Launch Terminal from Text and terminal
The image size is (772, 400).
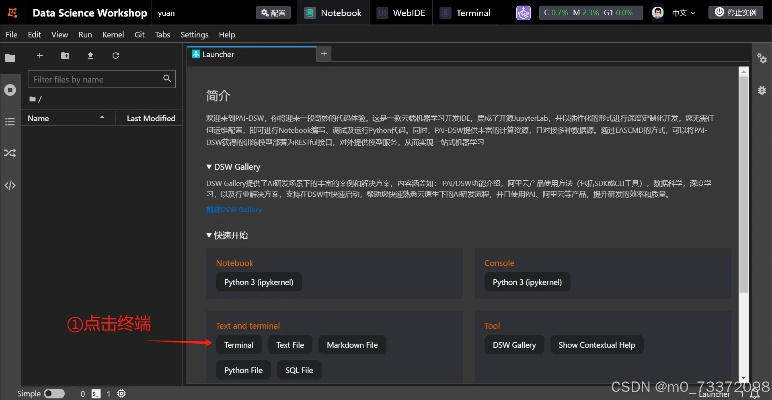238,345
